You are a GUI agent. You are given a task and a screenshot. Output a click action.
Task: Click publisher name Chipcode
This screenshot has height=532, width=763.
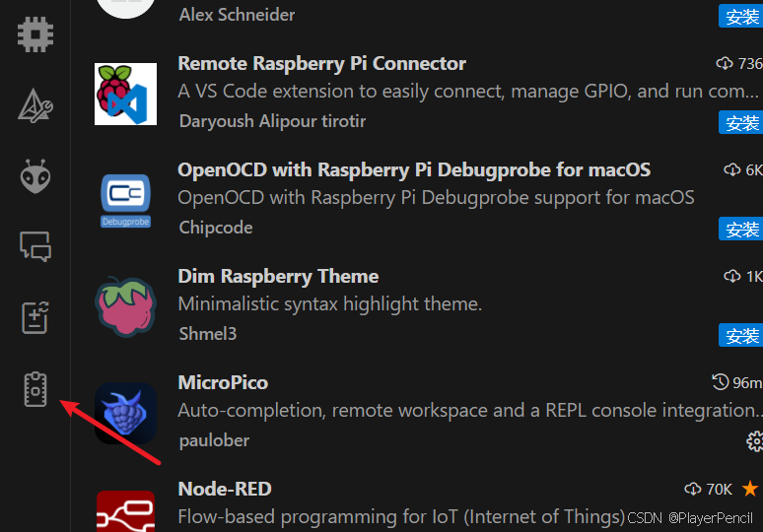(216, 228)
